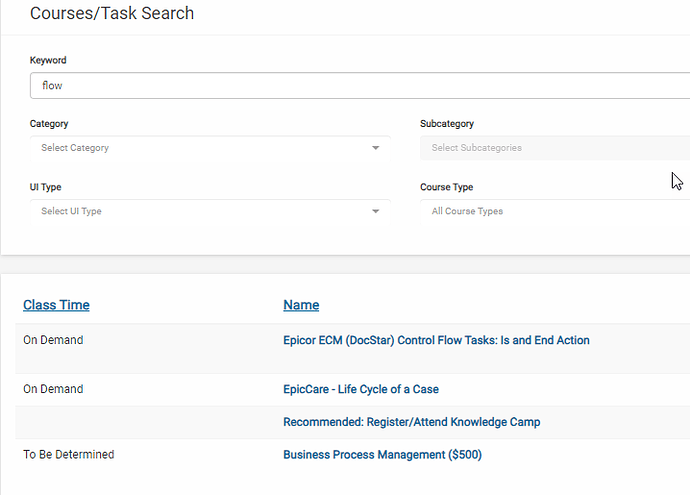
Task: Select the "To Be Determined" class time cell
Action: 69,455
